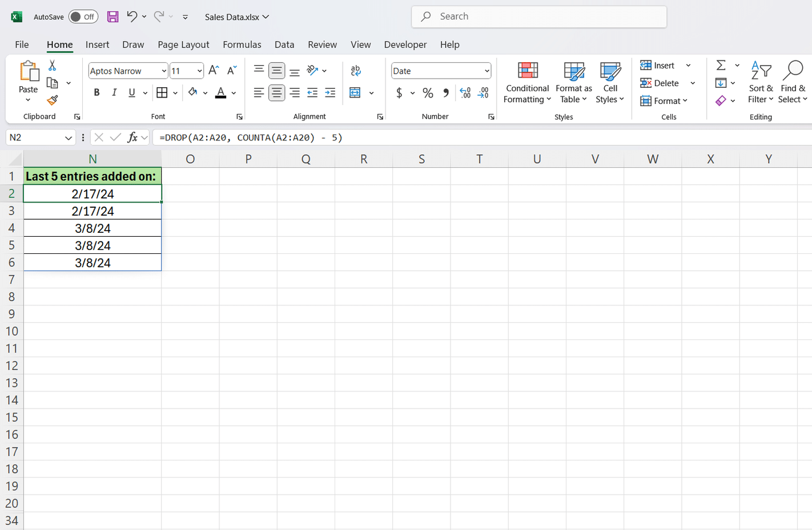Click the Comma Style icon

click(446, 92)
